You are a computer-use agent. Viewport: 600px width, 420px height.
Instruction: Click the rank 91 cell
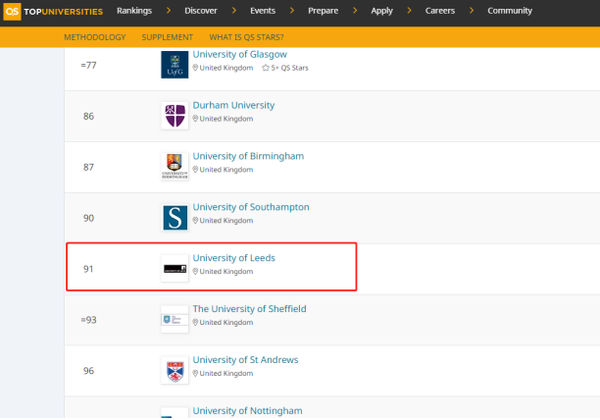88,269
